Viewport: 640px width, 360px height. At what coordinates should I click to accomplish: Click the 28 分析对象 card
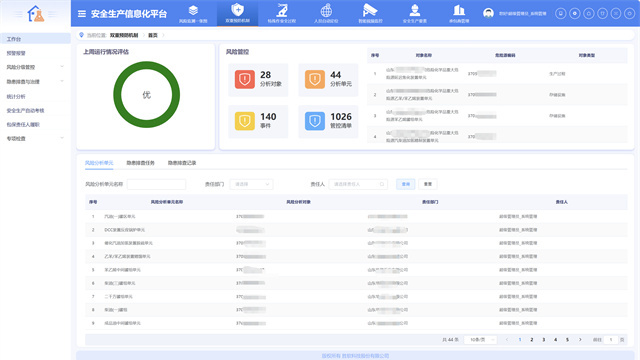point(258,80)
